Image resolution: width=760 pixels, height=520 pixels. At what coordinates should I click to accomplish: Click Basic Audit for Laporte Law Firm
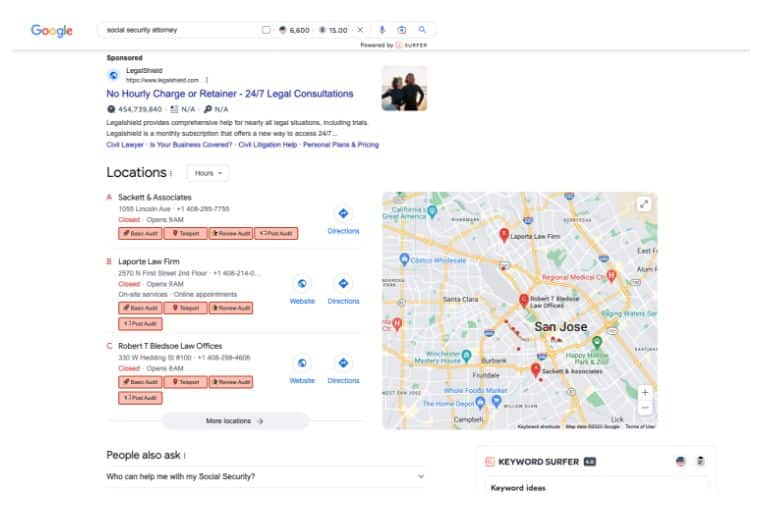click(x=140, y=308)
